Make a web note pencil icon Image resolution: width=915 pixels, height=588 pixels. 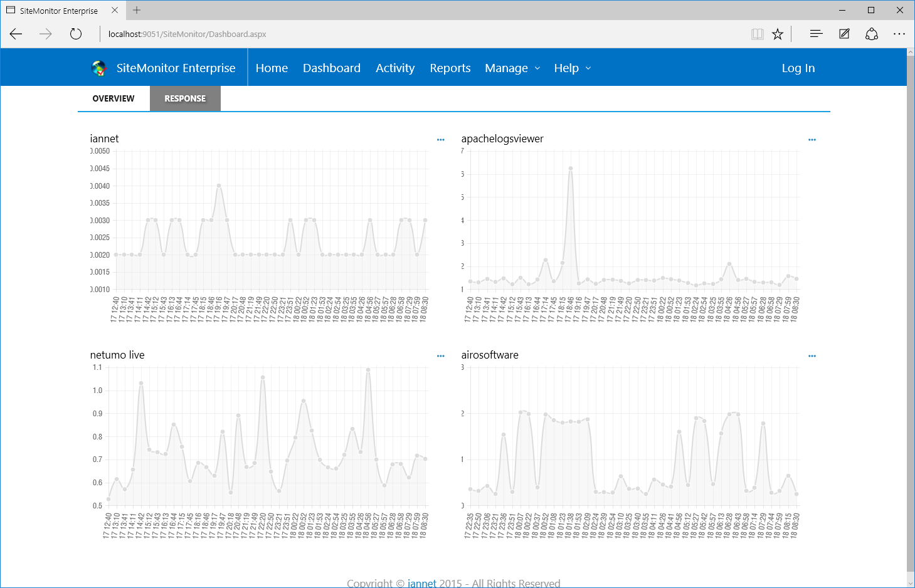[844, 34]
